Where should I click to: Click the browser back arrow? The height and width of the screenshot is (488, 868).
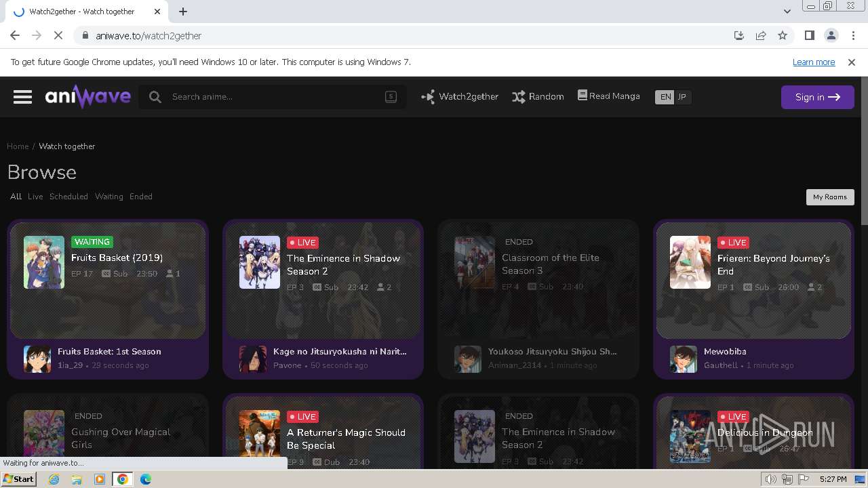tap(15, 36)
